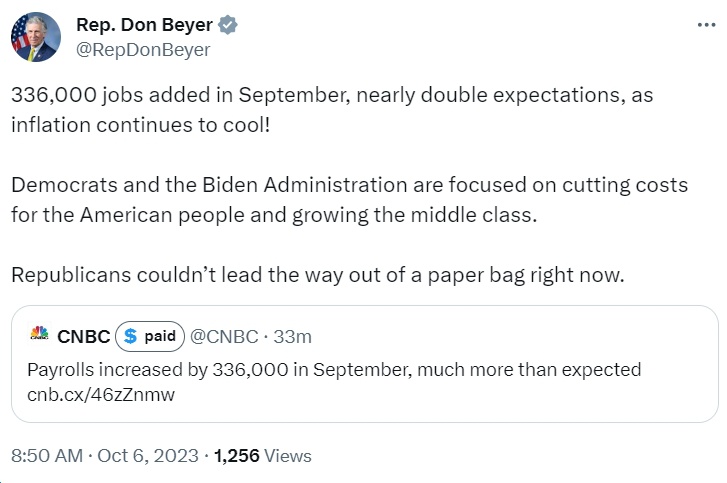Click the quoted tweet card border area

coord(364,364)
